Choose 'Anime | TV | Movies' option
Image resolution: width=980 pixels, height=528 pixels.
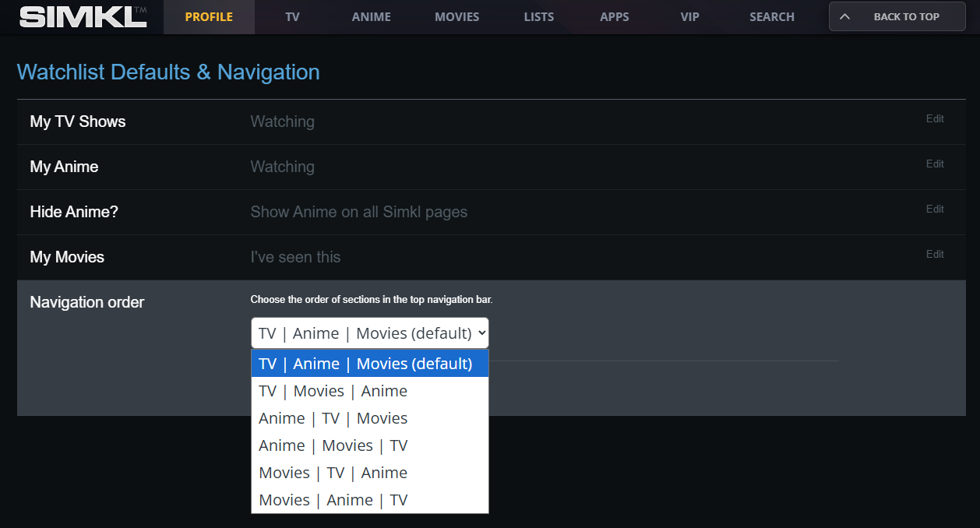[333, 418]
